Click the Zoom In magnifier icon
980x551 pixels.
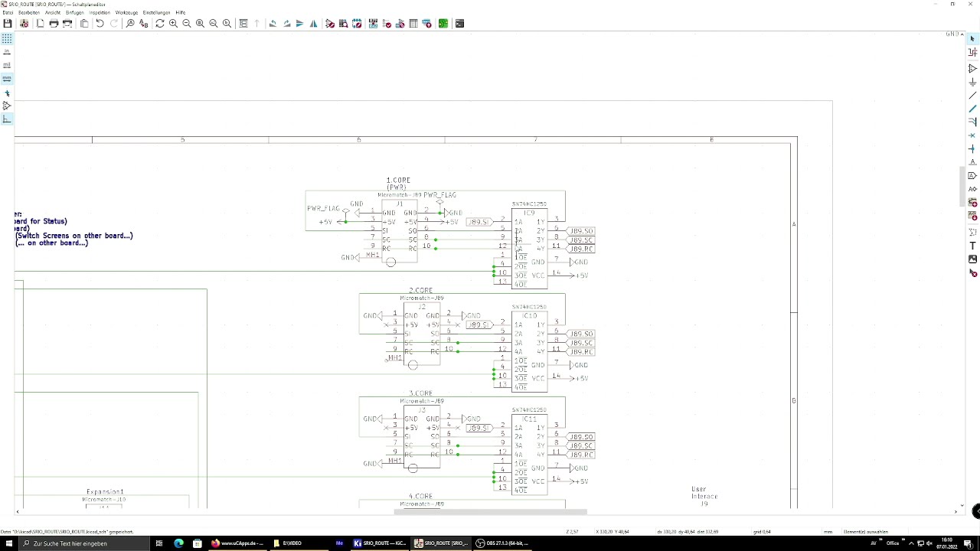click(x=173, y=24)
